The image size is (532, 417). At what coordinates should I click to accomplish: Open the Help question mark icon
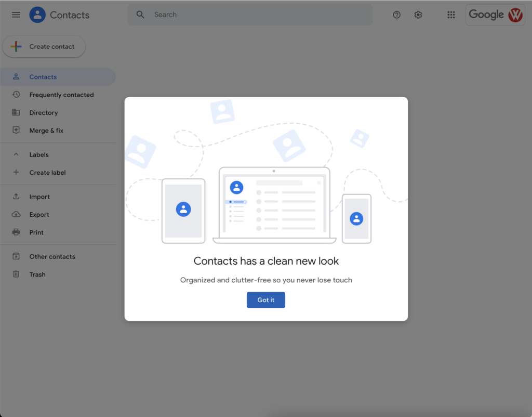(396, 15)
